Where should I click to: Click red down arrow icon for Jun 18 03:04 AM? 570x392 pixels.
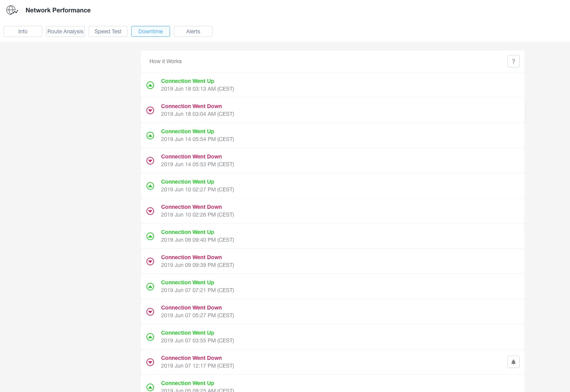coord(150,110)
